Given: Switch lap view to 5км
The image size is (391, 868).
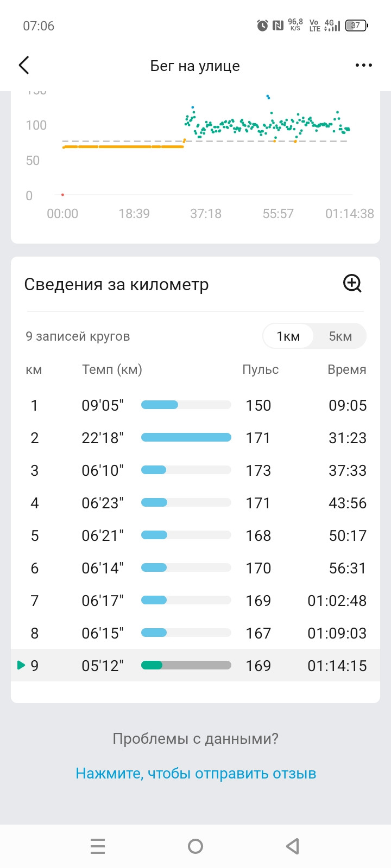Looking at the screenshot, I should 340,336.
